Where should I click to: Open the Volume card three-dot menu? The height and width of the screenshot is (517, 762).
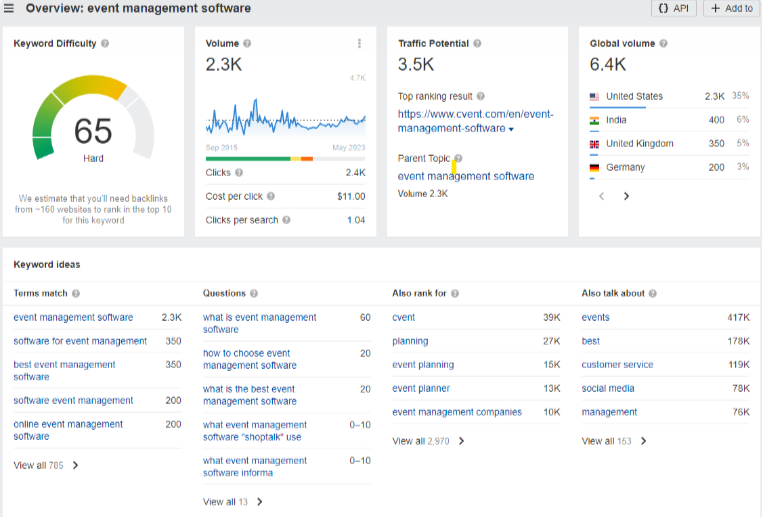pyautogui.click(x=359, y=44)
